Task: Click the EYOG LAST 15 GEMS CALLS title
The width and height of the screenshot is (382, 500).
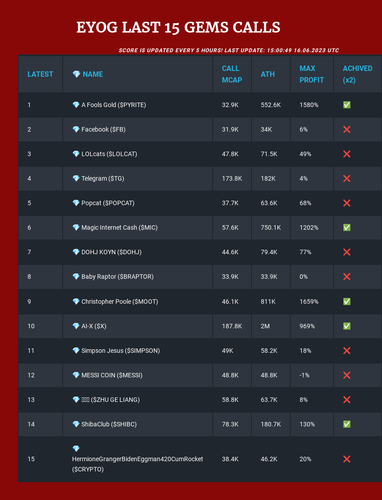Action: point(178,27)
